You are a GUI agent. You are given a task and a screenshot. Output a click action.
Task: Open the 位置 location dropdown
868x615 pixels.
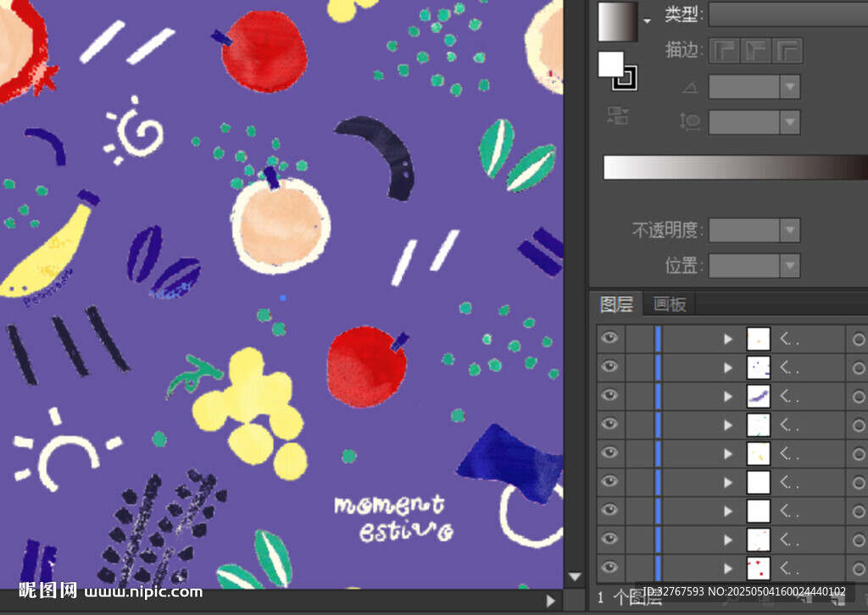pos(790,265)
